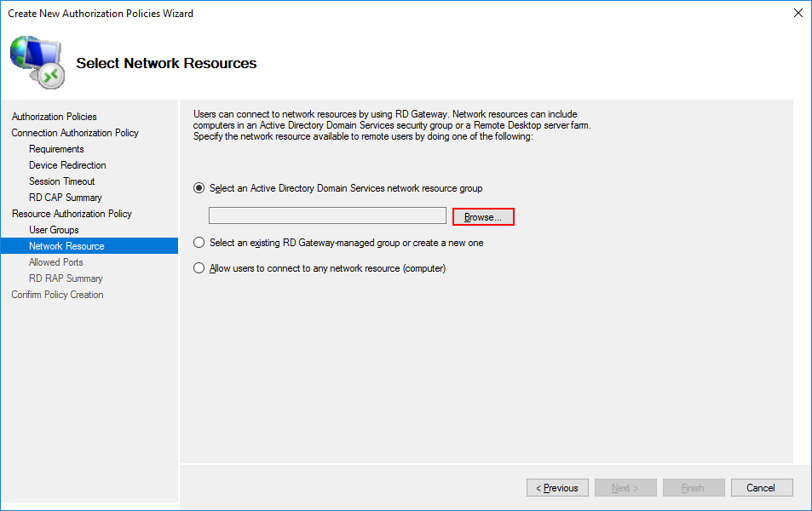Viewport: 812px width, 511px height.
Task: Go back with the Previous button
Action: pos(557,488)
